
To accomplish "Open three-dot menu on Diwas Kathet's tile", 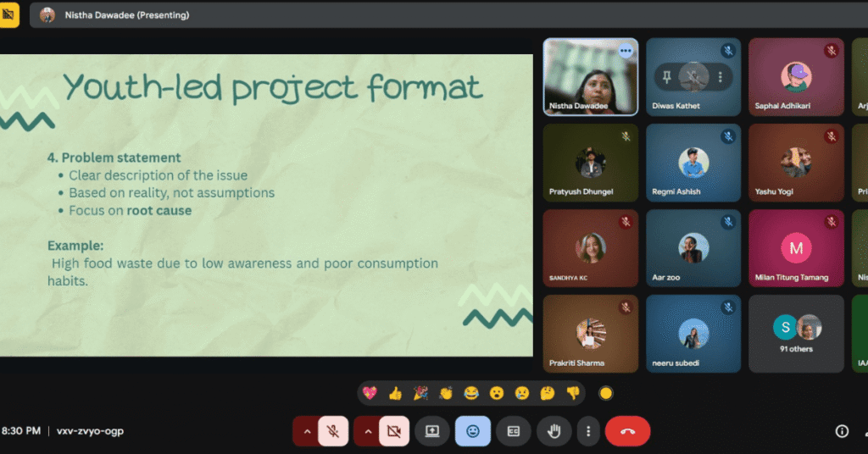I will click(721, 77).
